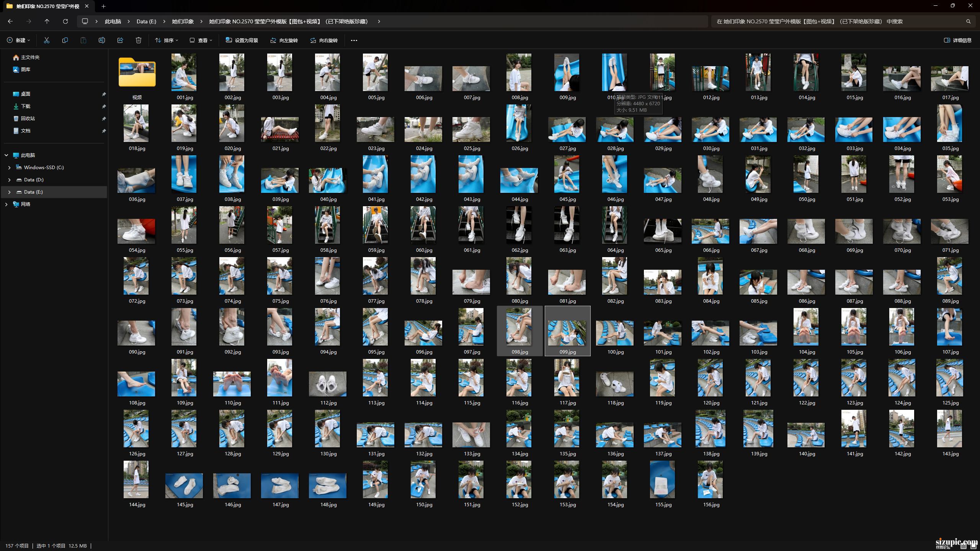Click 设置为背景 set as background button

coord(242,40)
